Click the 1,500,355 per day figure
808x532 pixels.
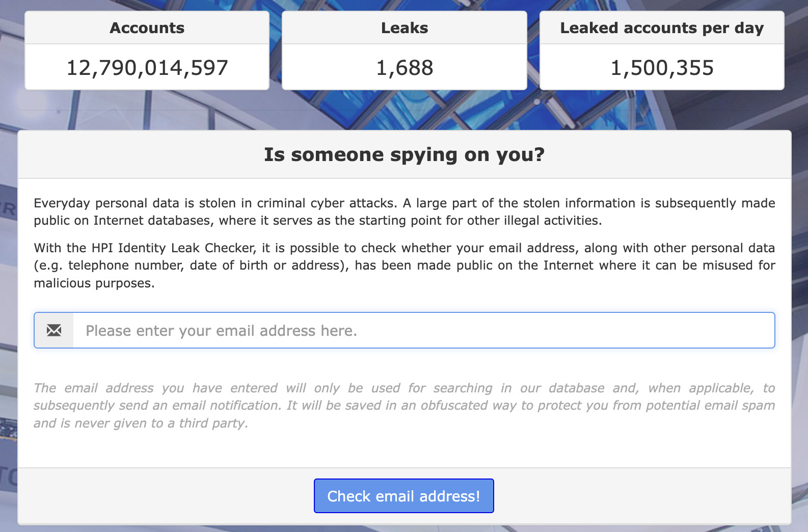click(662, 68)
